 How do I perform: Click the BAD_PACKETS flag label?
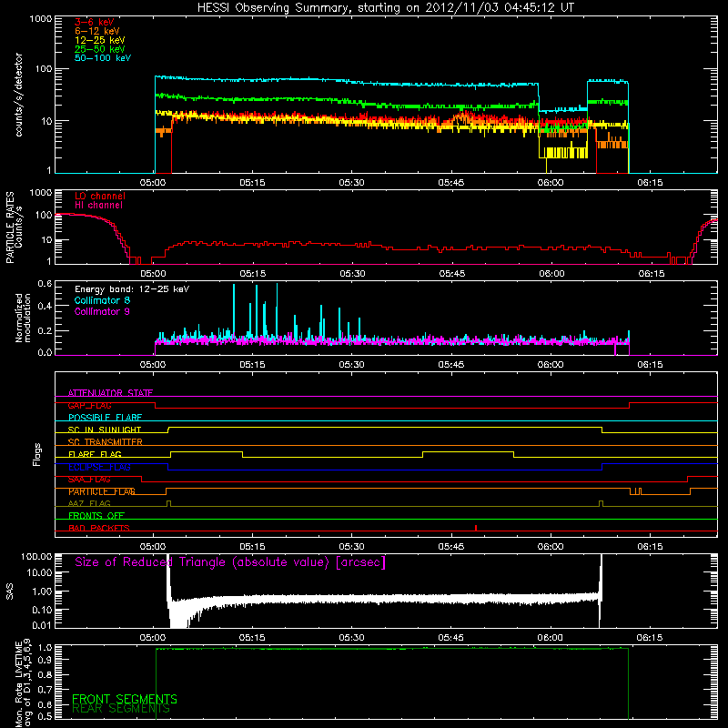click(x=99, y=528)
